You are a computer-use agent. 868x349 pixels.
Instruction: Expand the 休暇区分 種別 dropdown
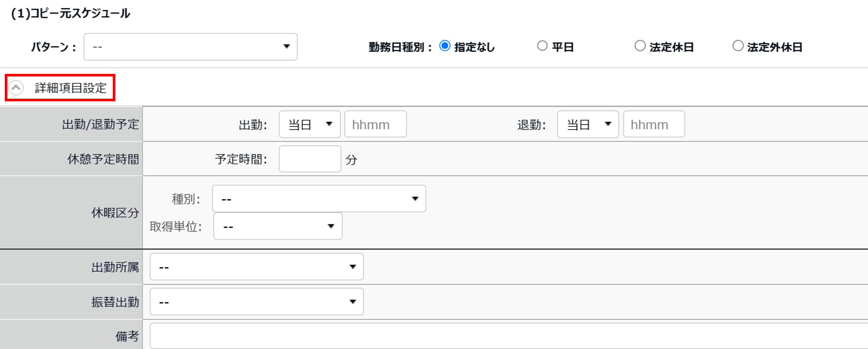click(319, 199)
